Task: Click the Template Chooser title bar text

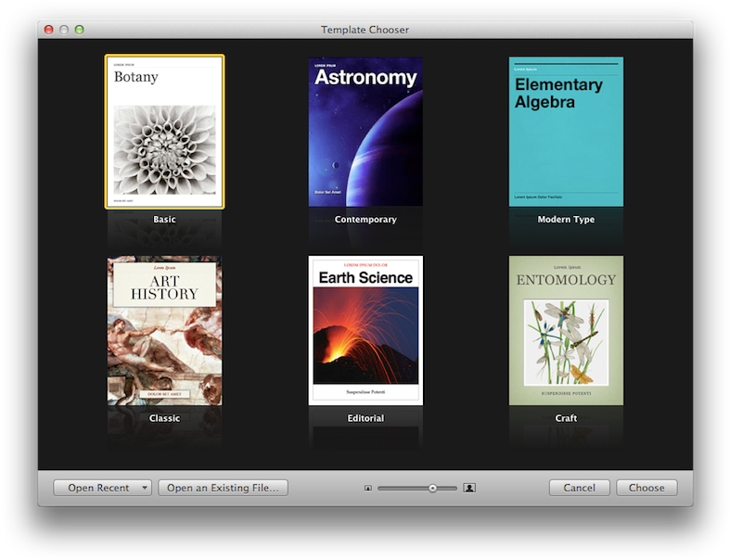Action: point(365,30)
